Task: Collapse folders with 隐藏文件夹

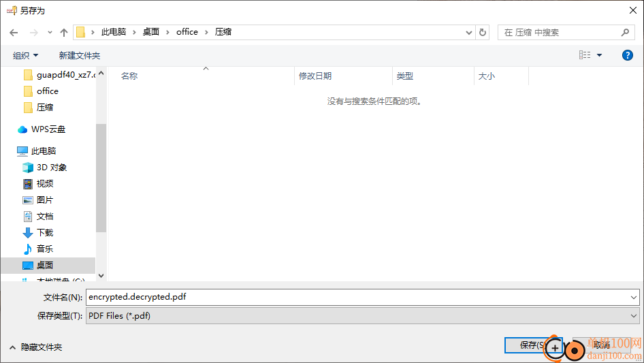Action: [35, 347]
